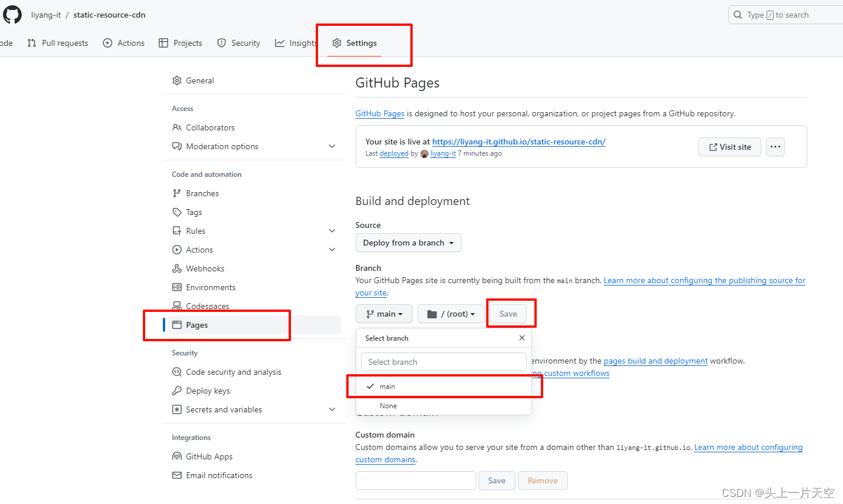The height and width of the screenshot is (504, 843).
Task: Click the Deploy keys key icon
Action: 177,391
